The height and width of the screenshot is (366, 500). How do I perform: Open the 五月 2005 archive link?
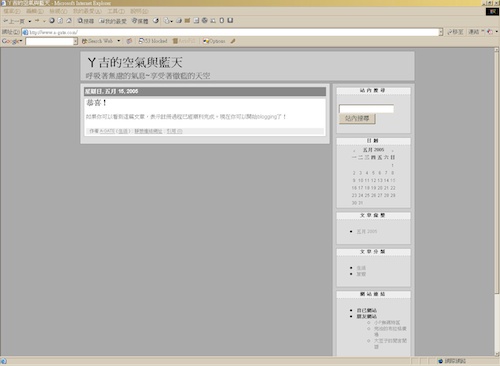(x=367, y=231)
